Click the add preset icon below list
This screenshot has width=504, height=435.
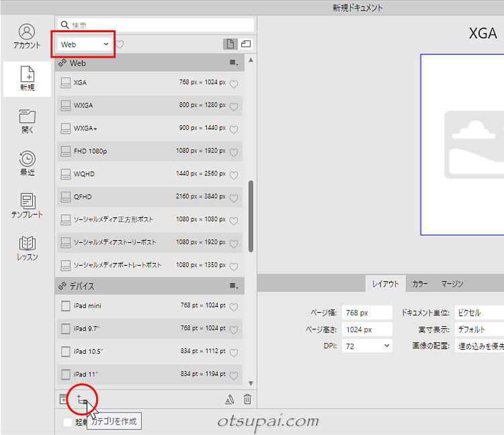tap(64, 400)
